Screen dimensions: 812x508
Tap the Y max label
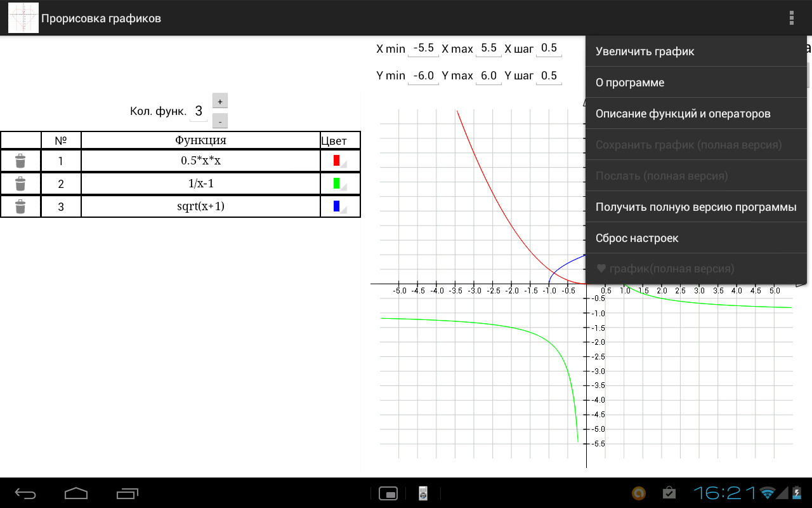click(457, 76)
